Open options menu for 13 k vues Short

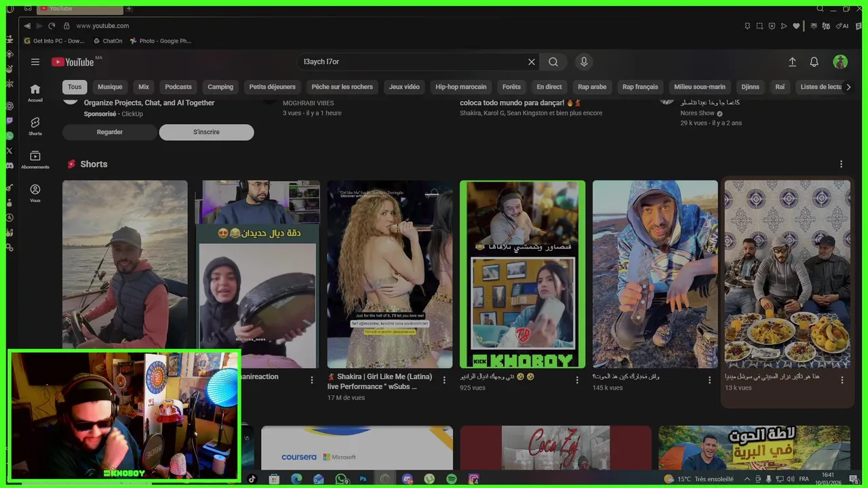tap(842, 380)
